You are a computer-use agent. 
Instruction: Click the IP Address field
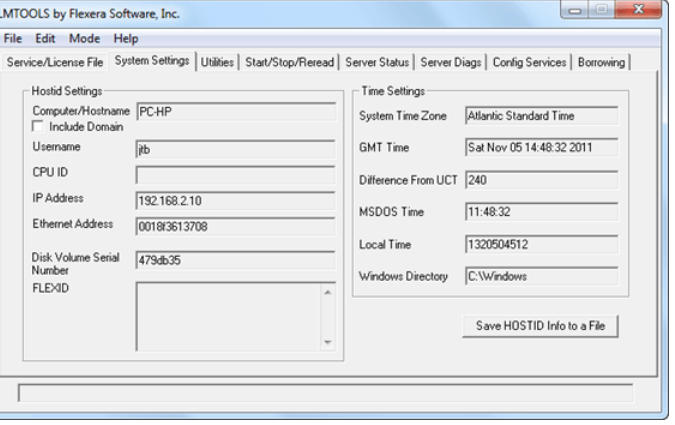click(x=234, y=199)
